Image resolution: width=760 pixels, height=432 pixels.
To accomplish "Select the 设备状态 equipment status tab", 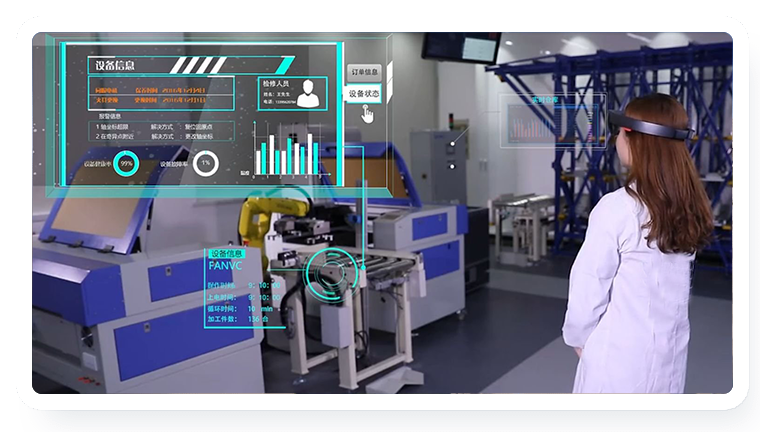I will click(364, 94).
